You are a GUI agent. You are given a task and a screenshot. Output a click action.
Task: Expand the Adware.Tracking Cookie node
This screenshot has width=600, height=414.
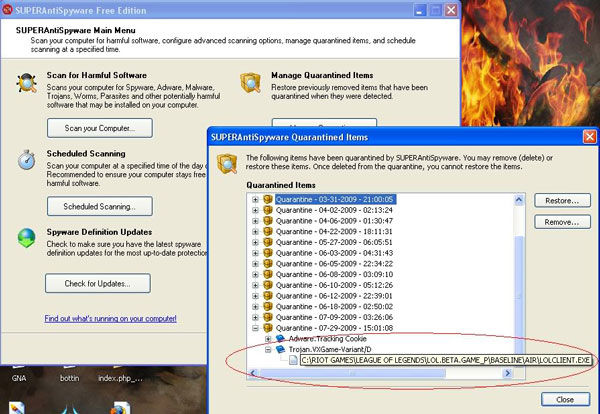click(x=268, y=339)
